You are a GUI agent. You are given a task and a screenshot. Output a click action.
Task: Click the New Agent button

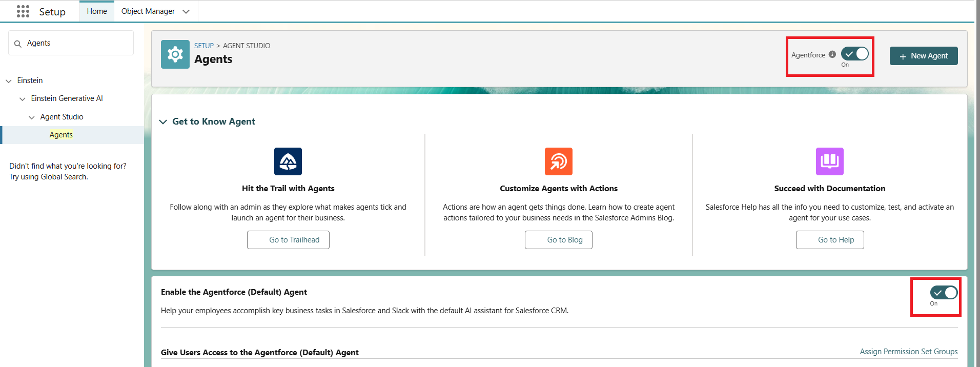(x=923, y=56)
